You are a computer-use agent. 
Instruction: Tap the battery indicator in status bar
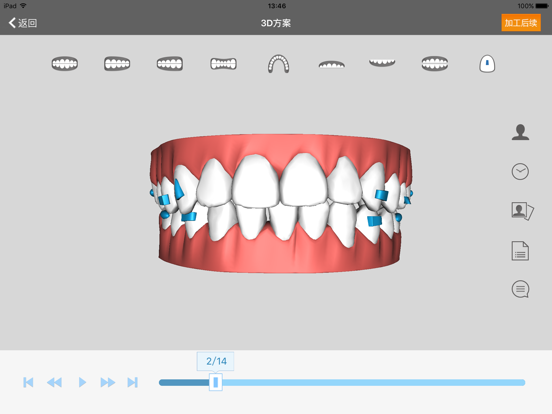click(x=542, y=6)
